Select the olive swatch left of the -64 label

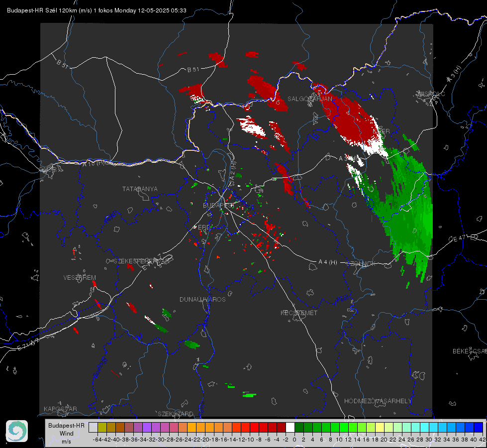pyautogui.click(x=102, y=427)
